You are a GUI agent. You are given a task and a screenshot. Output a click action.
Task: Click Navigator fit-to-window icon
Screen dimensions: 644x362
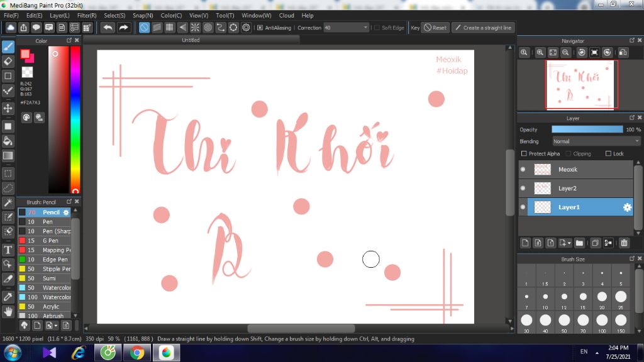tap(553, 53)
